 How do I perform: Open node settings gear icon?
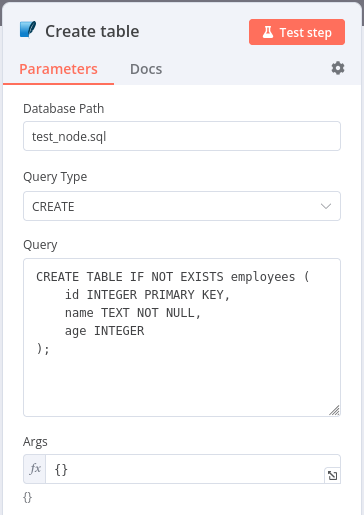point(338,68)
